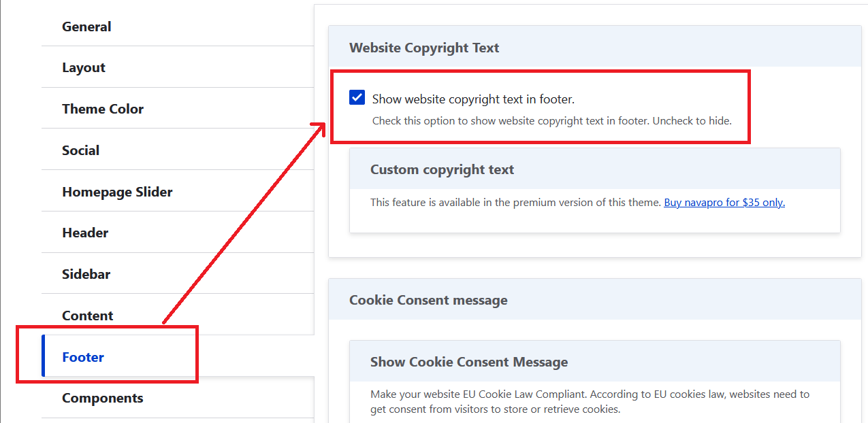This screenshot has height=423, width=868.
Task: Go to the Homepage Slider tab
Action: pyautogui.click(x=117, y=192)
